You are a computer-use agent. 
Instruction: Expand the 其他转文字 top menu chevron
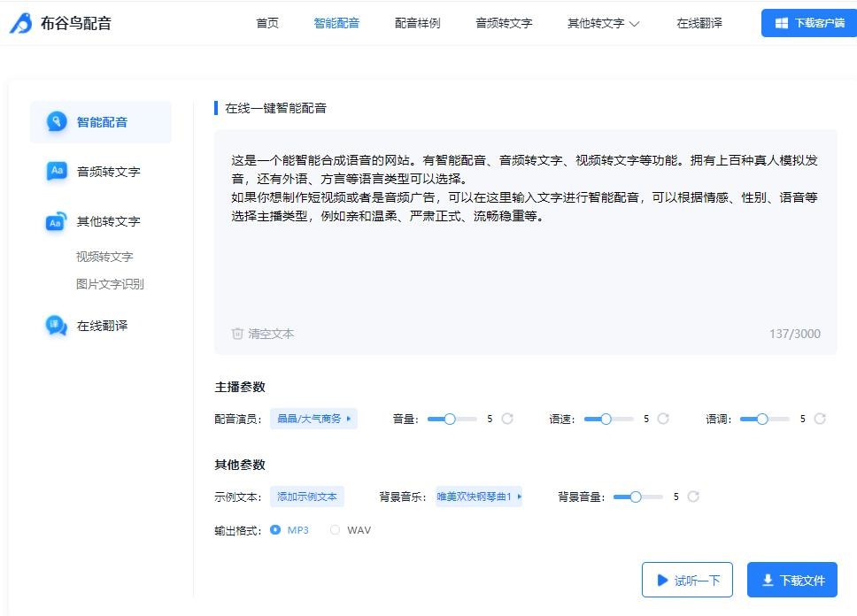[x=635, y=24]
